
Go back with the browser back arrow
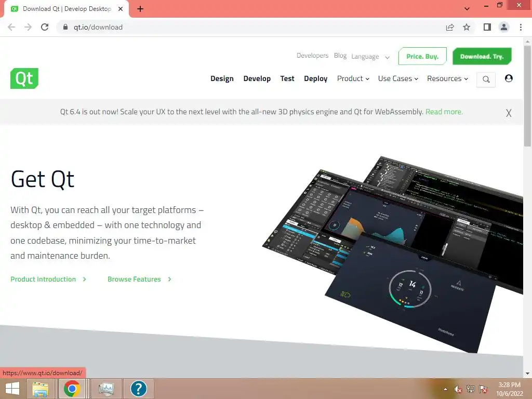[11, 27]
